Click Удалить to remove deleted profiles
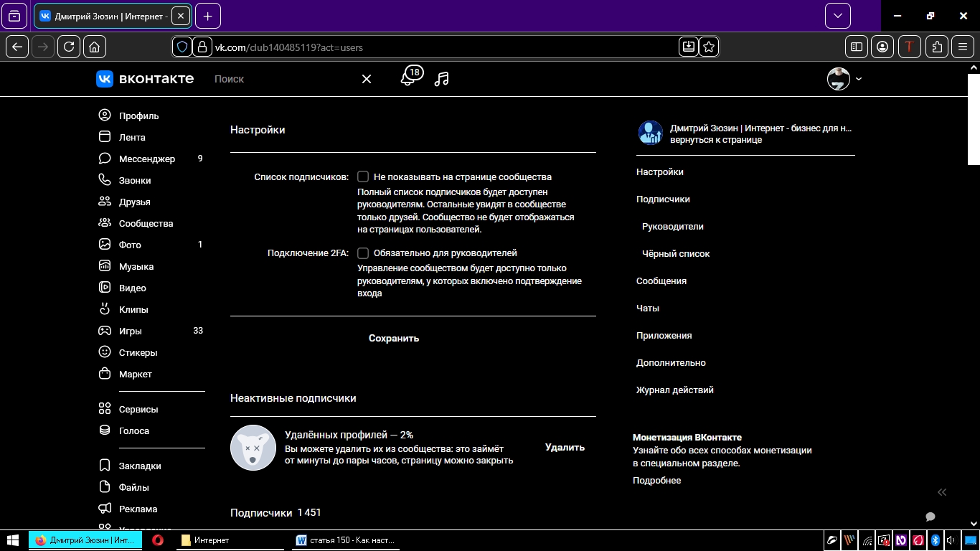This screenshot has height=551, width=980. [565, 447]
